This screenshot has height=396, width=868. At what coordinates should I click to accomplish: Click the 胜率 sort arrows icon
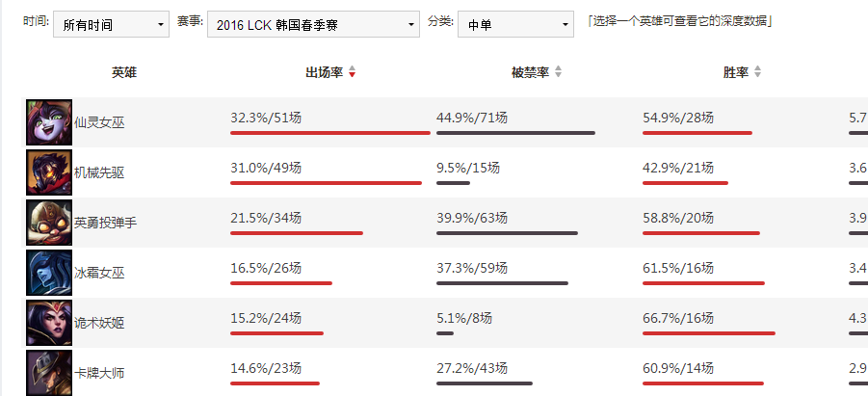(757, 72)
